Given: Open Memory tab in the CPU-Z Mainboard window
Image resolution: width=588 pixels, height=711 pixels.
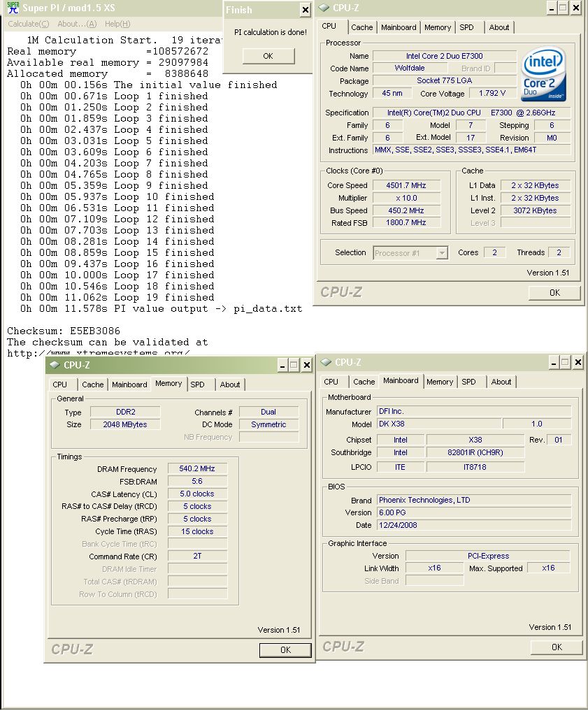Looking at the screenshot, I should [x=440, y=382].
